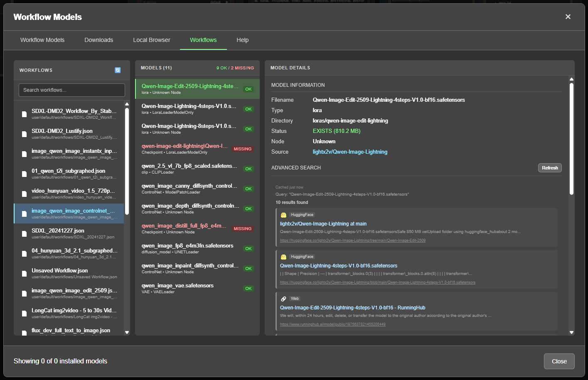The image size is (588, 380).
Task: Open the Downloads tab
Action: (99, 40)
